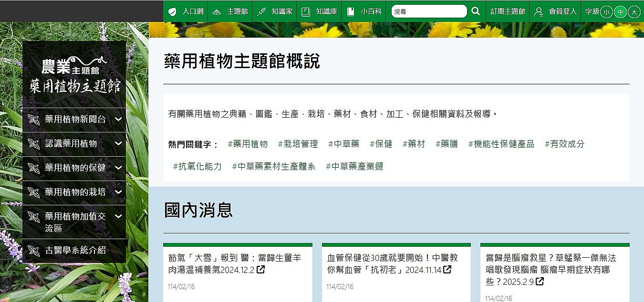Open the 古醫學系統介紹 menu item
Image resolution: width=644 pixels, height=302 pixels.
pyautogui.click(x=75, y=251)
